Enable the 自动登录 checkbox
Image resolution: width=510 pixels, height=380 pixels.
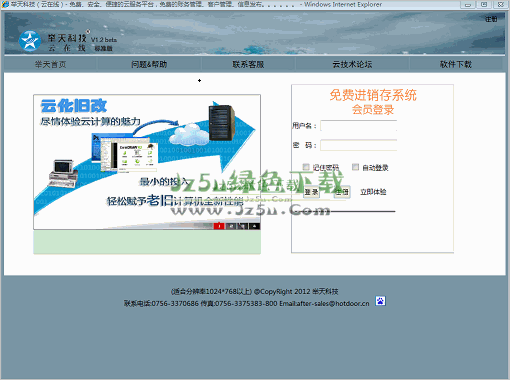coord(355,167)
